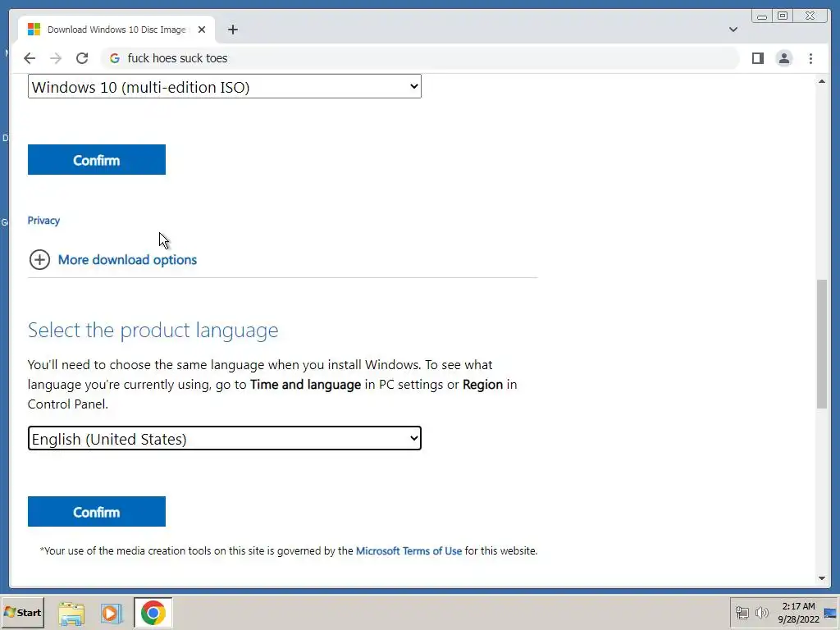840x630 pixels.
Task: Open the English (United States) language dropdown
Action: (225, 438)
